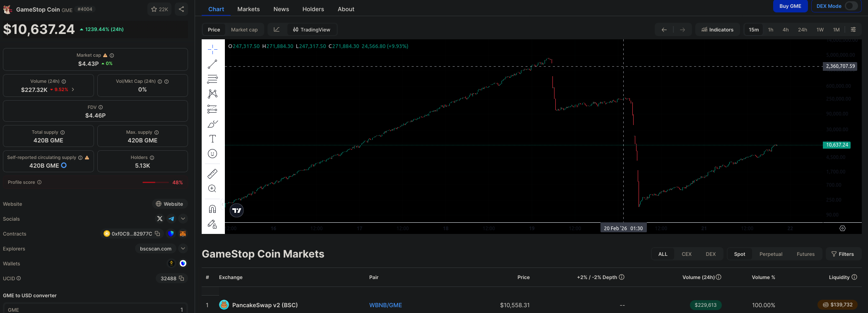Click the share icon beside the star

pyautogui.click(x=181, y=9)
